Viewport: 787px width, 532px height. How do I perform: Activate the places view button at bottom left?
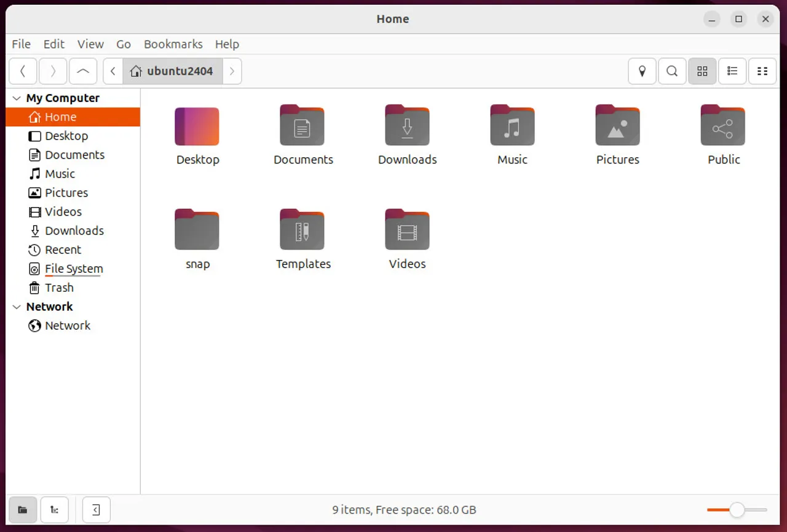coord(23,509)
